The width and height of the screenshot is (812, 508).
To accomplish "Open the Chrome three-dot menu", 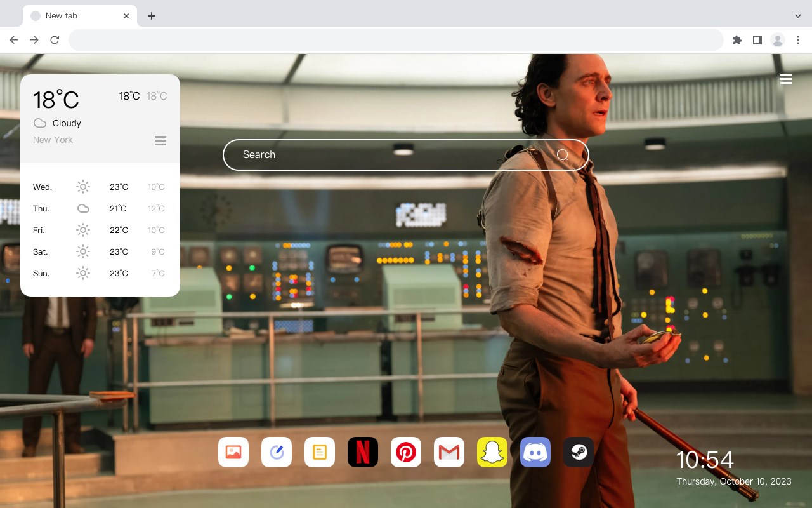I will point(798,40).
